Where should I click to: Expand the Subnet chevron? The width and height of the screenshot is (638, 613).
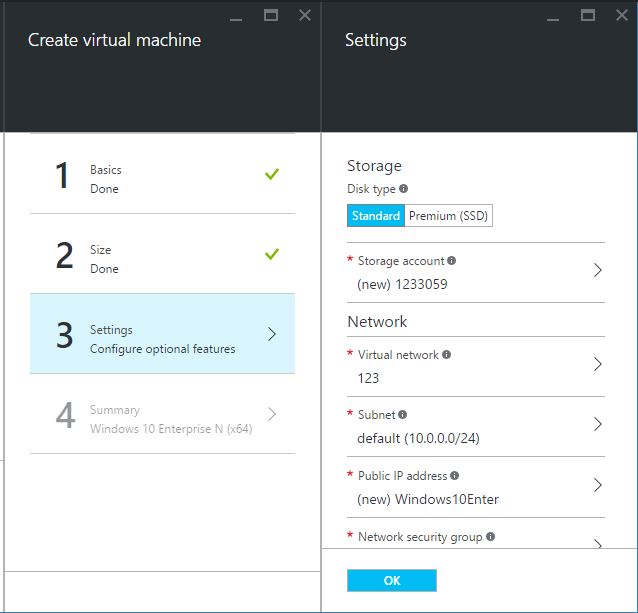pyautogui.click(x=597, y=424)
